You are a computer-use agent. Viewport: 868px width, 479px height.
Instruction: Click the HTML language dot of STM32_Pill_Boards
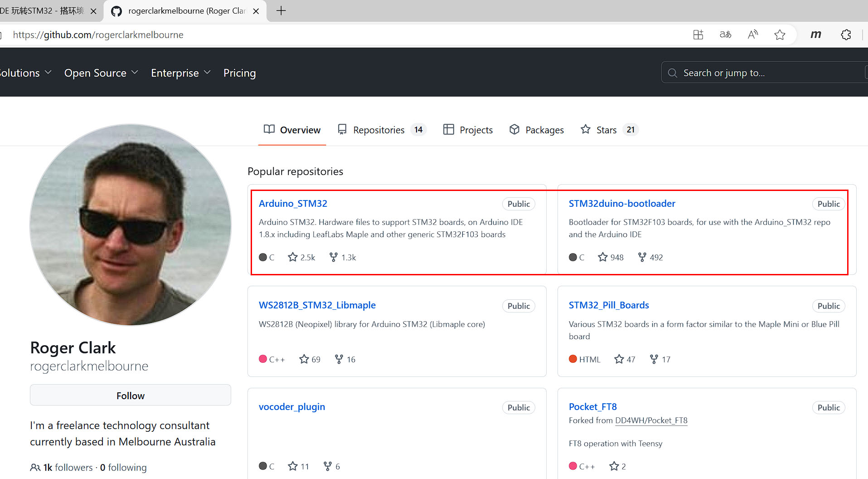(x=573, y=359)
